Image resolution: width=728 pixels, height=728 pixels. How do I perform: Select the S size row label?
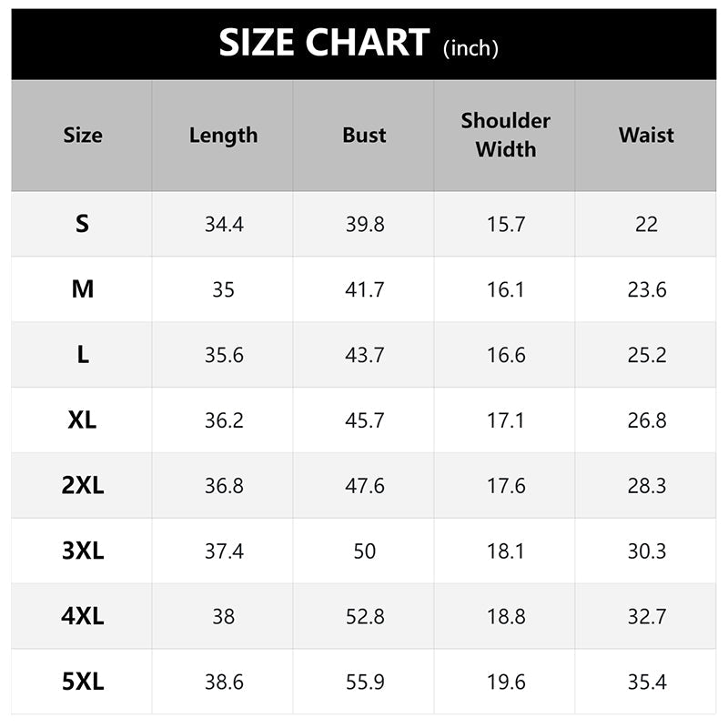[83, 224]
